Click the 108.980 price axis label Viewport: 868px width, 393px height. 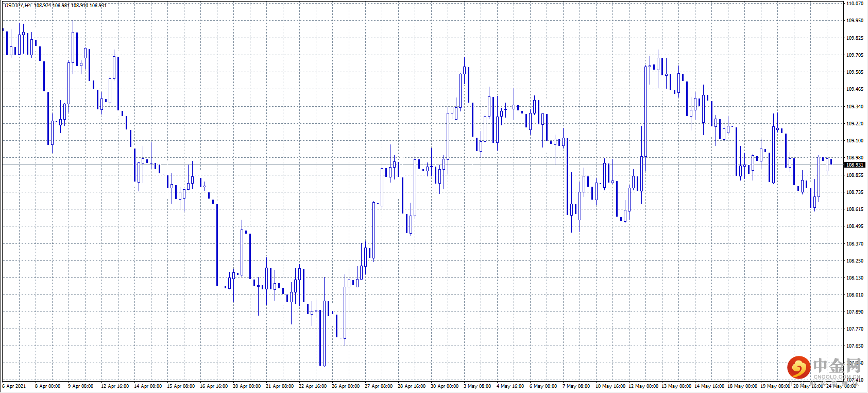(855, 158)
